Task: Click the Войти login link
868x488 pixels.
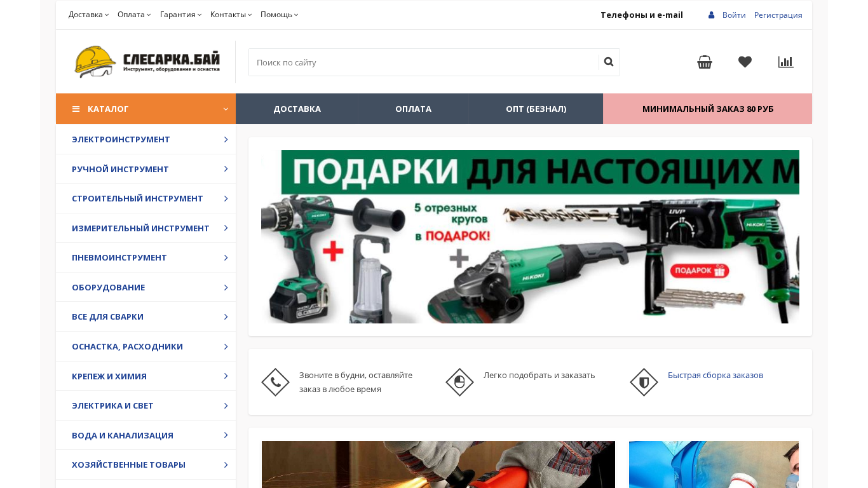Action: [734, 15]
